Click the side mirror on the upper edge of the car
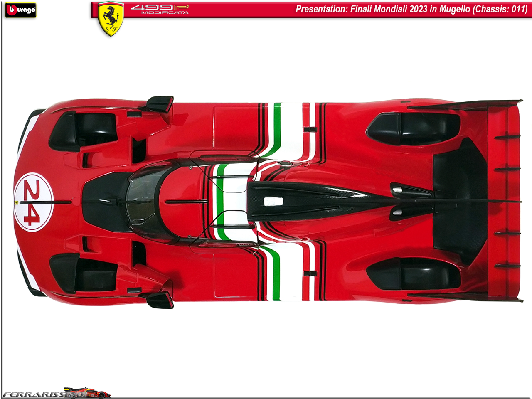The image size is (532, 399). point(160,104)
